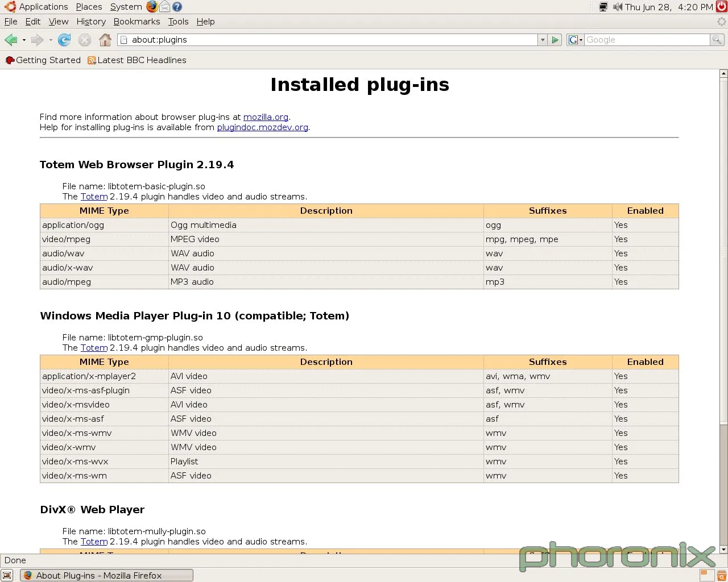Launch Firefox from the top panel

pyautogui.click(x=152, y=7)
